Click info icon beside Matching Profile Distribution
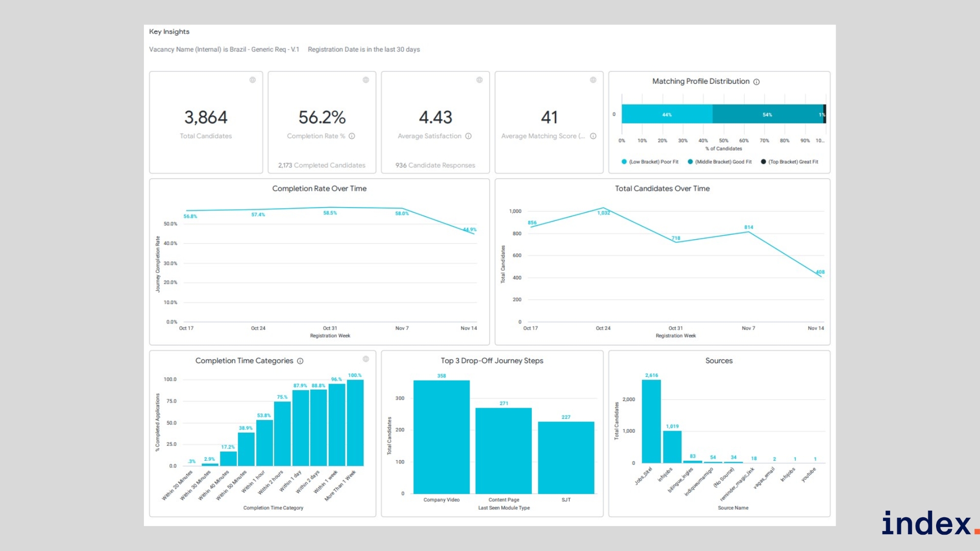980x551 pixels. 756,82
